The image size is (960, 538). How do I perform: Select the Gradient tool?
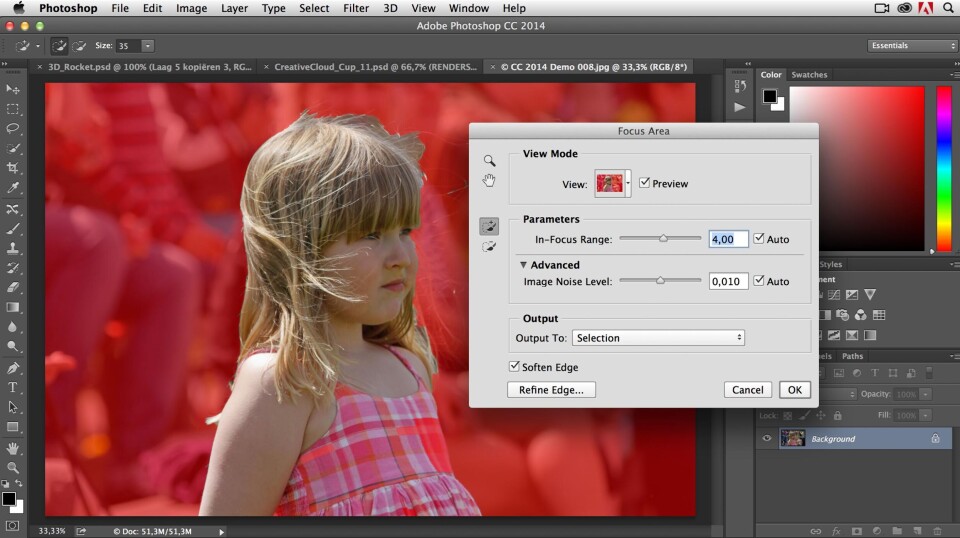tap(12, 307)
